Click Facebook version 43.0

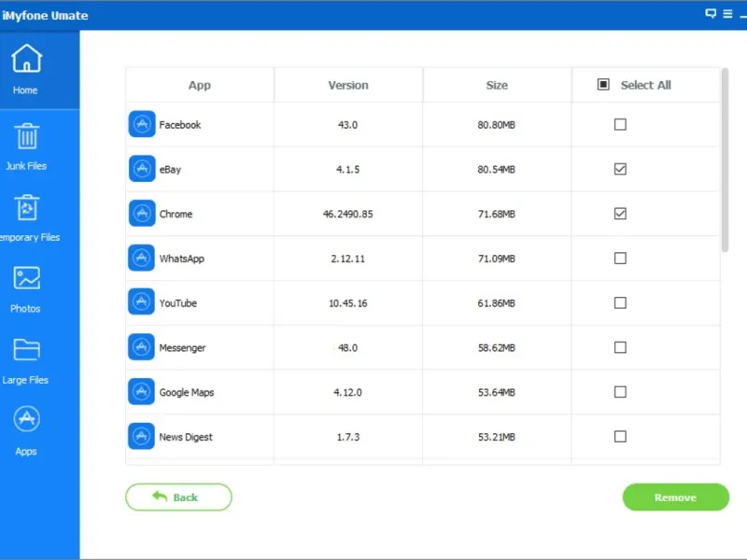click(x=347, y=125)
